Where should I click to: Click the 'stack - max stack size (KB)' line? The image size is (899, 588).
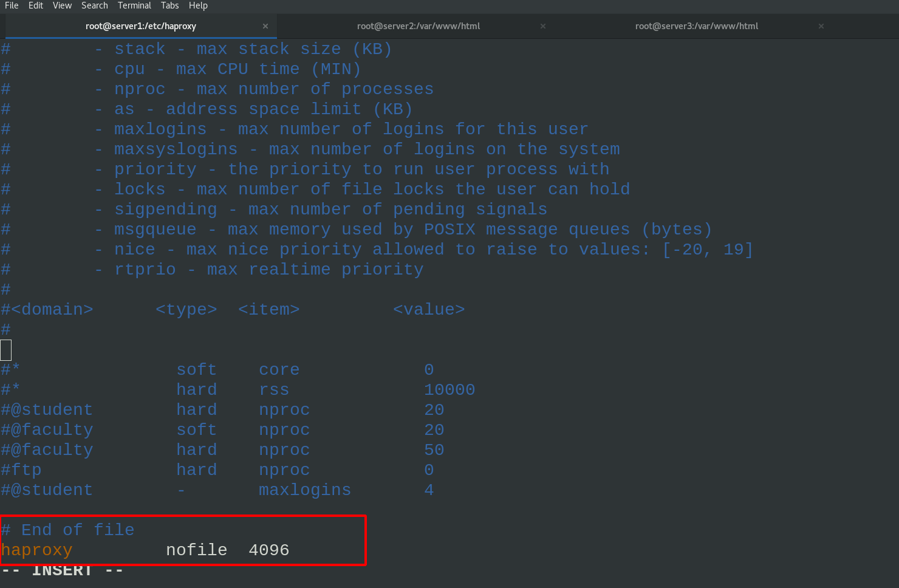click(x=243, y=49)
